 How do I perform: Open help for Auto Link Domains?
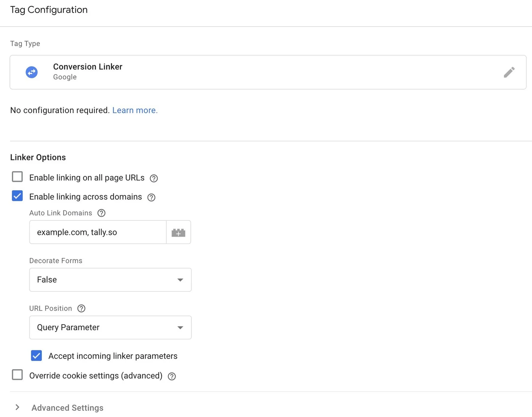[x=101, y=213]
